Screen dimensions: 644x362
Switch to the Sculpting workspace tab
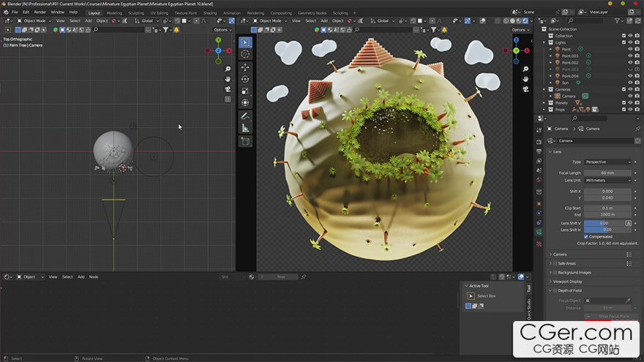pos(136,13)
